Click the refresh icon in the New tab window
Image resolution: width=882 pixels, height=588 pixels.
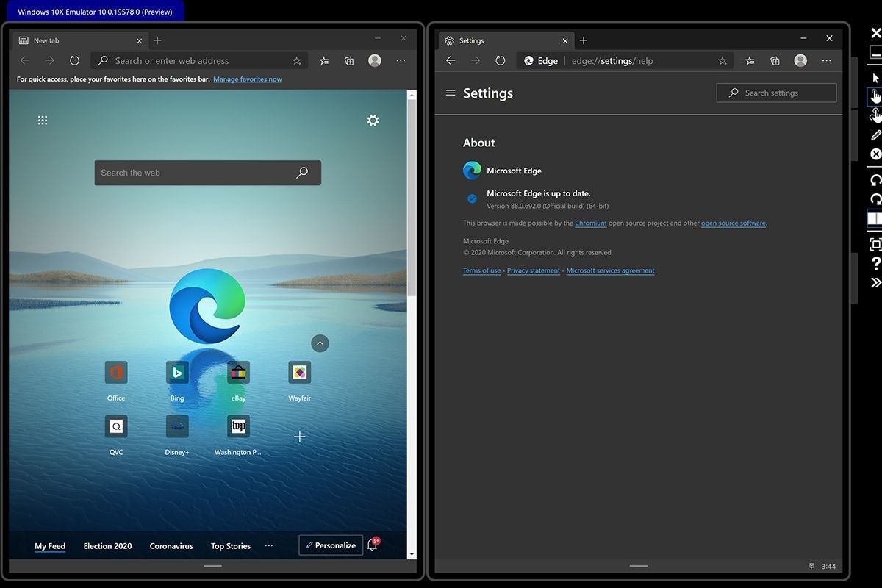(74, 61)
